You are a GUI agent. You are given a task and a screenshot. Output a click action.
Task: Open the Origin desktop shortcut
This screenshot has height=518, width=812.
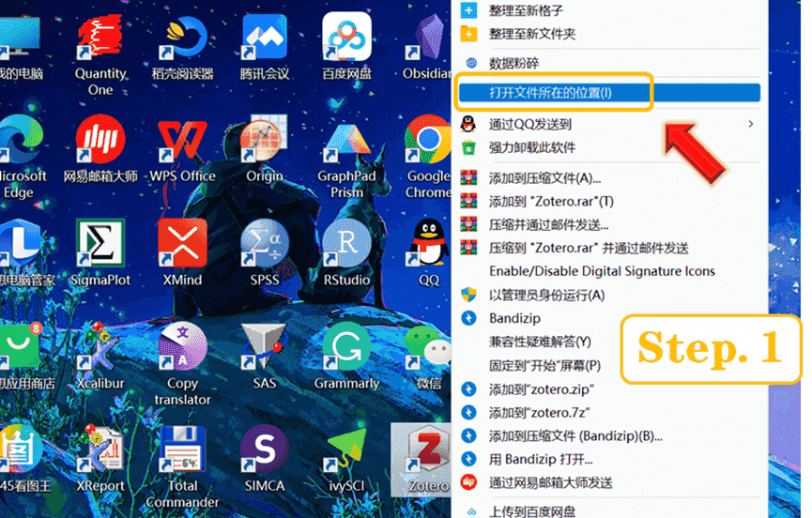tap(264, 143)
